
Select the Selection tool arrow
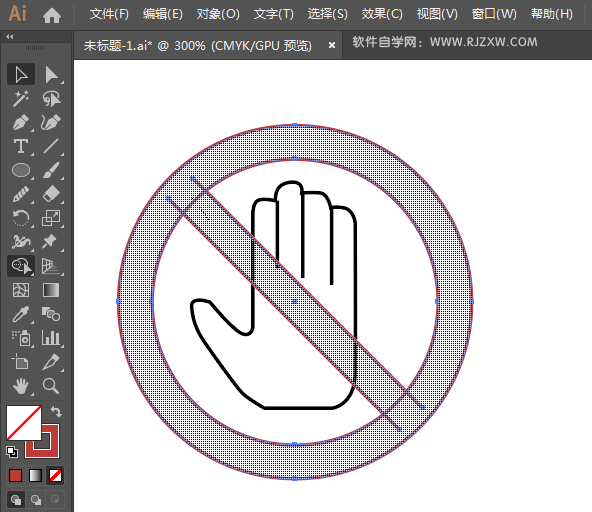(21, 74)
